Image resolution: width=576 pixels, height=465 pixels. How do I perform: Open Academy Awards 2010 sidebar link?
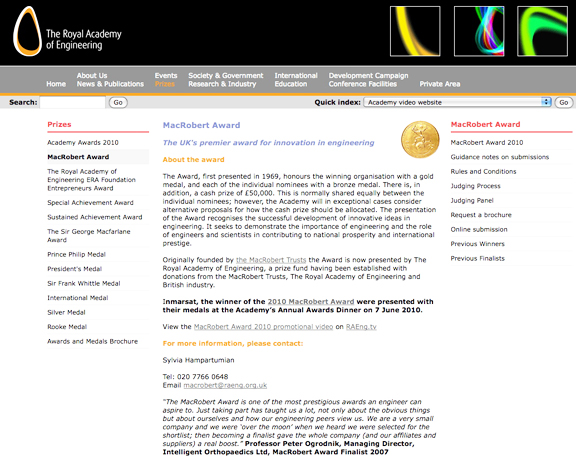83,143
